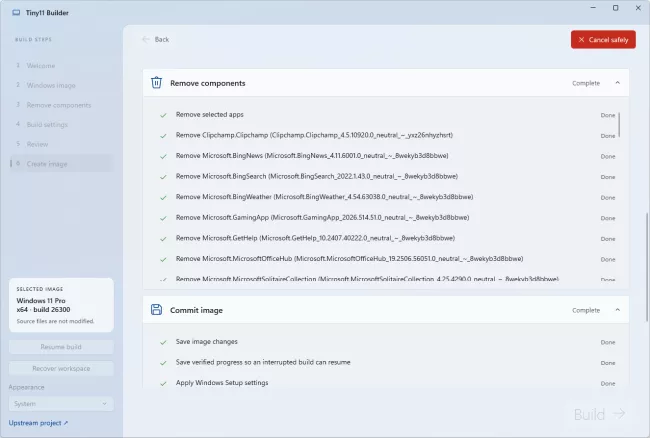Click Done status for BingWeather row

coord(608,198)
